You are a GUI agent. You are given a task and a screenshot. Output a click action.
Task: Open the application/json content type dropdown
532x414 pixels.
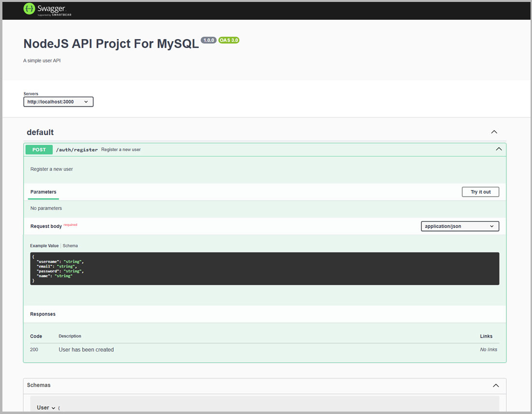tap(459, 226)
